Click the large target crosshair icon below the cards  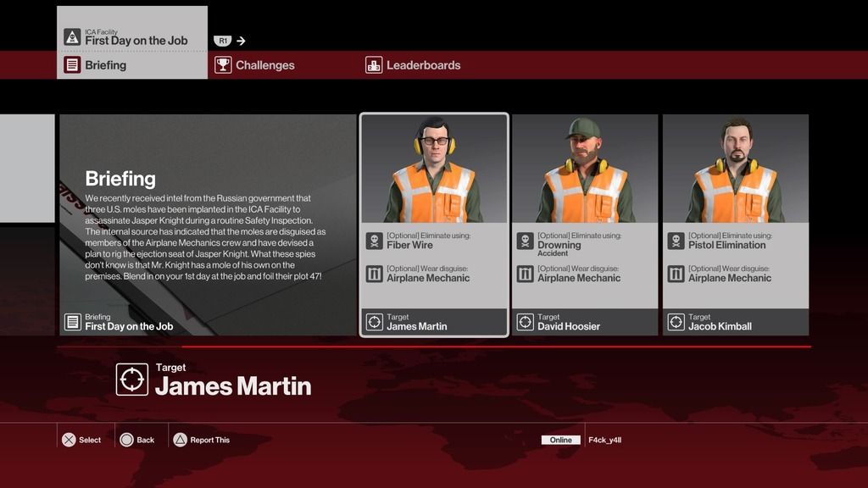131,380
